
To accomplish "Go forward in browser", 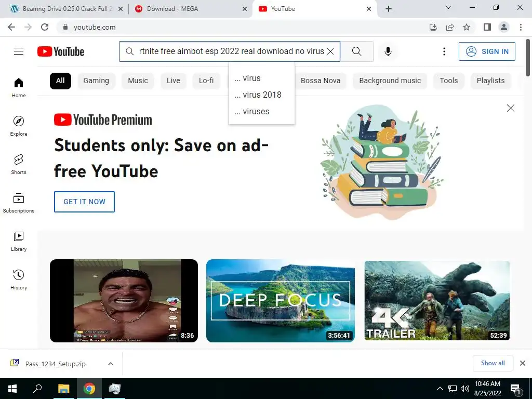I will click(28, 27).
